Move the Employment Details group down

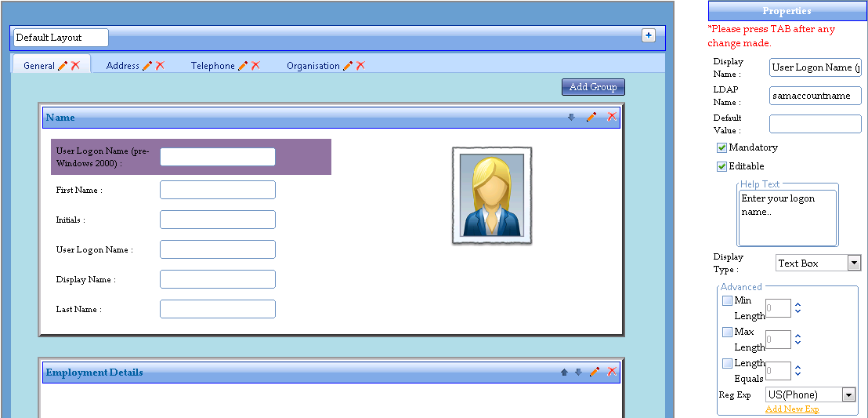point(578,372)
